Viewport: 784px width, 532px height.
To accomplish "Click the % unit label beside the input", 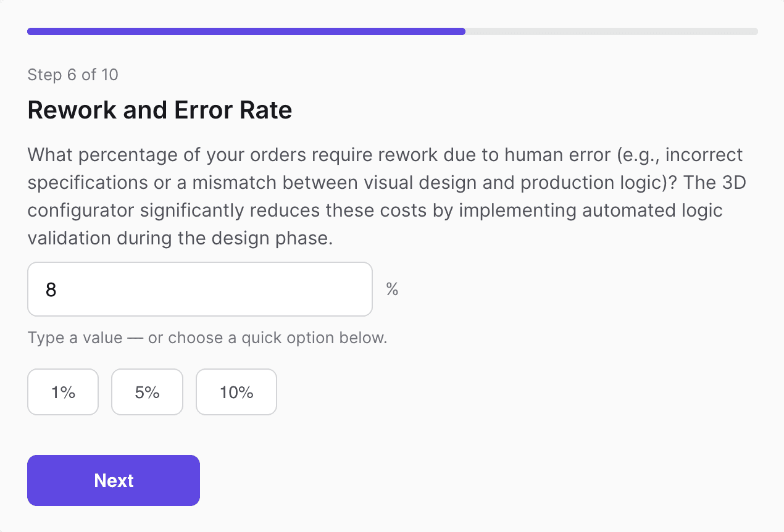I will coord(392,289).
